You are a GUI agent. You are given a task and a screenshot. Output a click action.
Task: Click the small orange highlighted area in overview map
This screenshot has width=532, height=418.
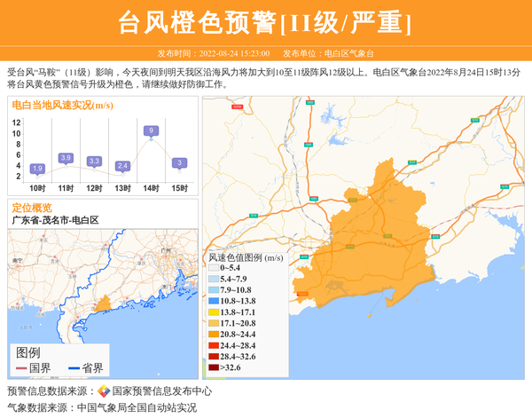(x=102, y=304)
